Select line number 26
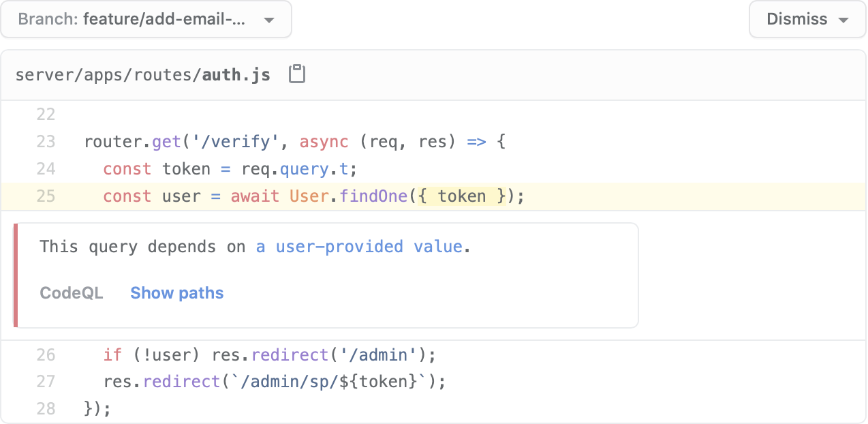 pos(46,355)
